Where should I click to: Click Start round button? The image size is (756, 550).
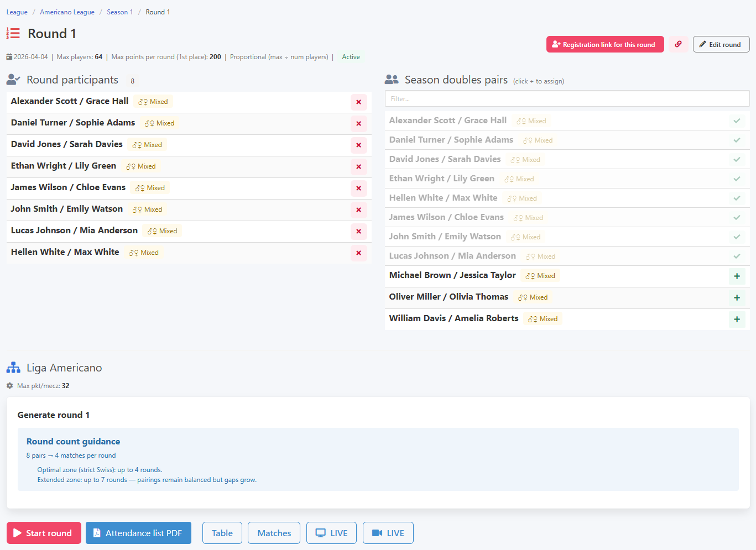[x=44, y=533]
